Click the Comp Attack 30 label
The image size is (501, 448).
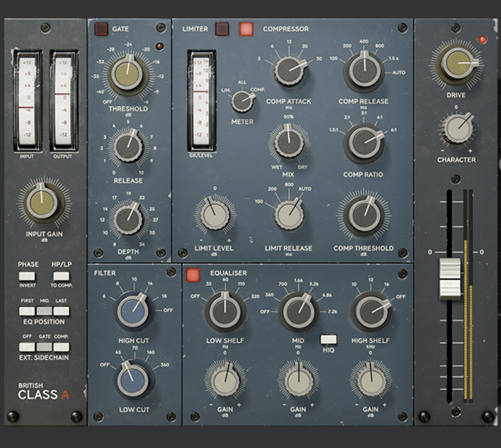(319, 59)
